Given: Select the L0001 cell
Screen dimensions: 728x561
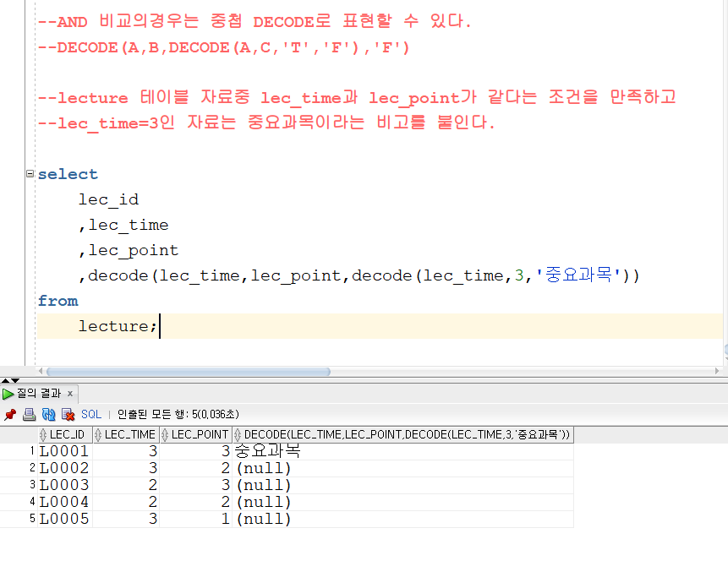Looking at the screenshot, I should pyautogui.click(x=64, y=451).
